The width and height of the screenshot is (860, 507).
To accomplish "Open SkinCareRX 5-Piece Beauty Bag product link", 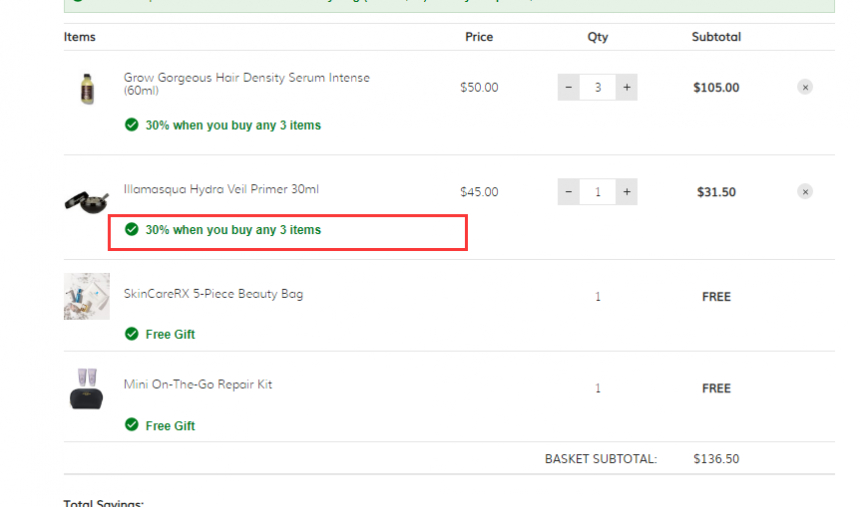I will tap(213, 294).
